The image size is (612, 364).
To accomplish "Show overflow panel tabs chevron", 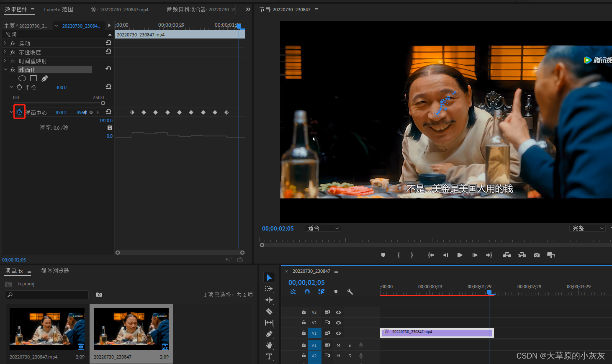I will coord(248,9).
